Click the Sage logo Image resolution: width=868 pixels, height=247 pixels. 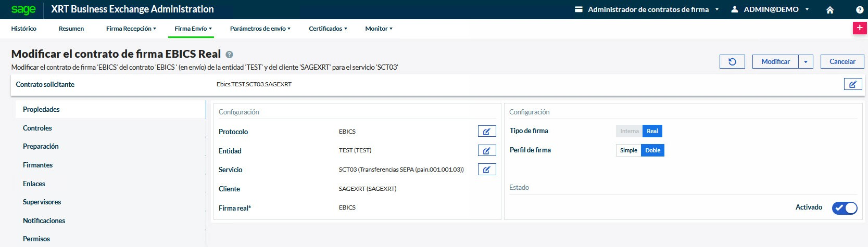(x=23, y=9)
